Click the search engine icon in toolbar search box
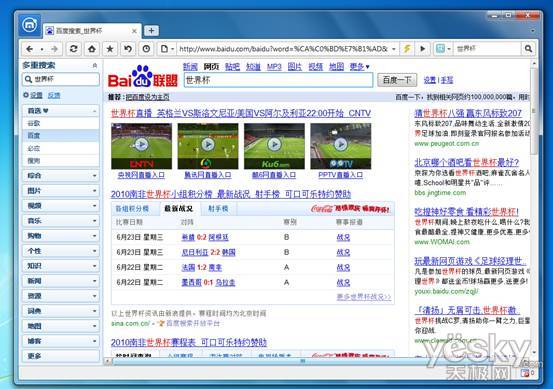 click(440, 49)
